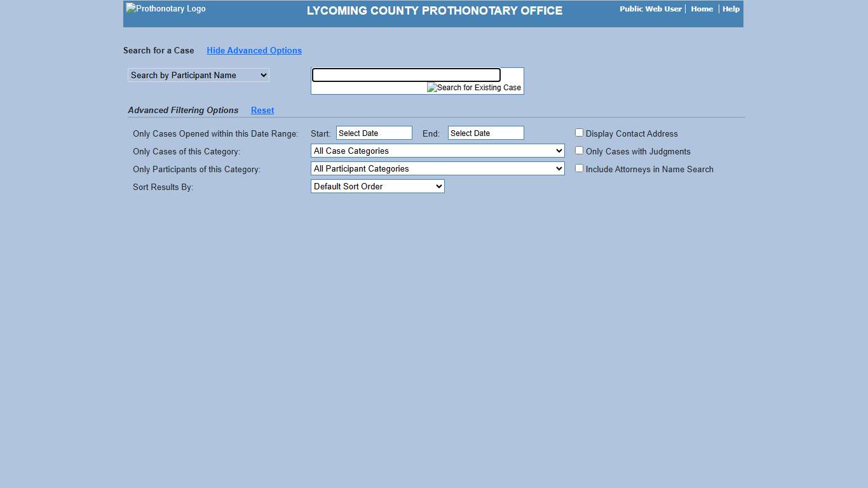Reset the advanced filtering options
This screenshot has height=488, width=868.
[x=262, y=111]
